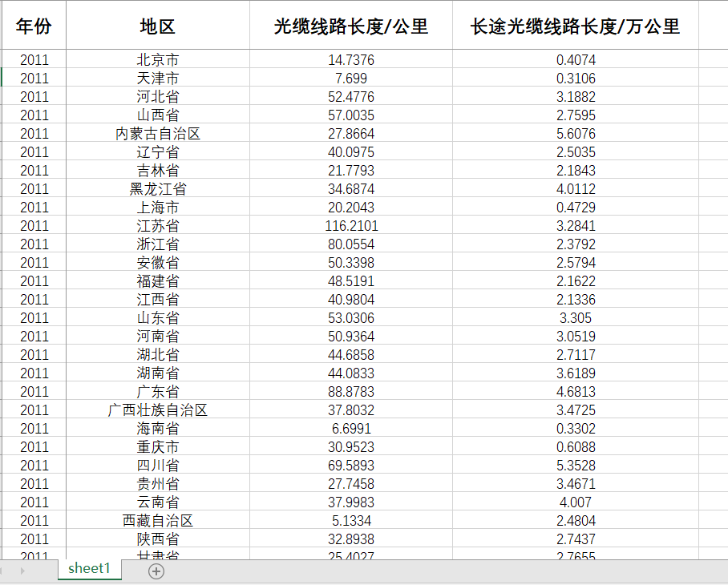The width and height of the screenshot is (728, 585).
Task: Click the 江西省 cell
Action: (158, 299)
